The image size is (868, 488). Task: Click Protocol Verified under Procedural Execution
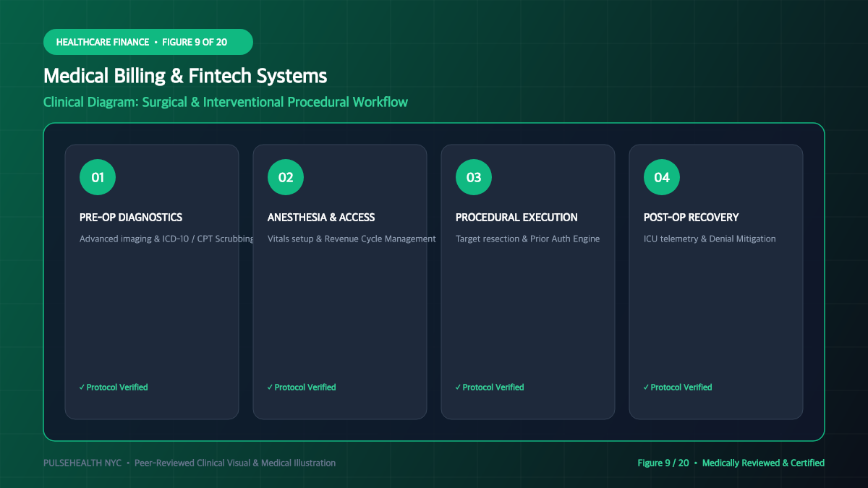[x=490, y=388]
